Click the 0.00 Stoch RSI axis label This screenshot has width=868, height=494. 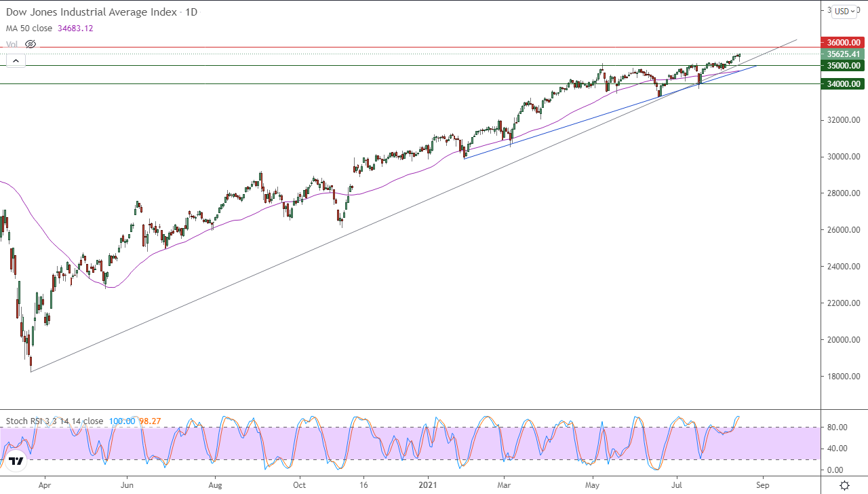[x=835, y=470]
